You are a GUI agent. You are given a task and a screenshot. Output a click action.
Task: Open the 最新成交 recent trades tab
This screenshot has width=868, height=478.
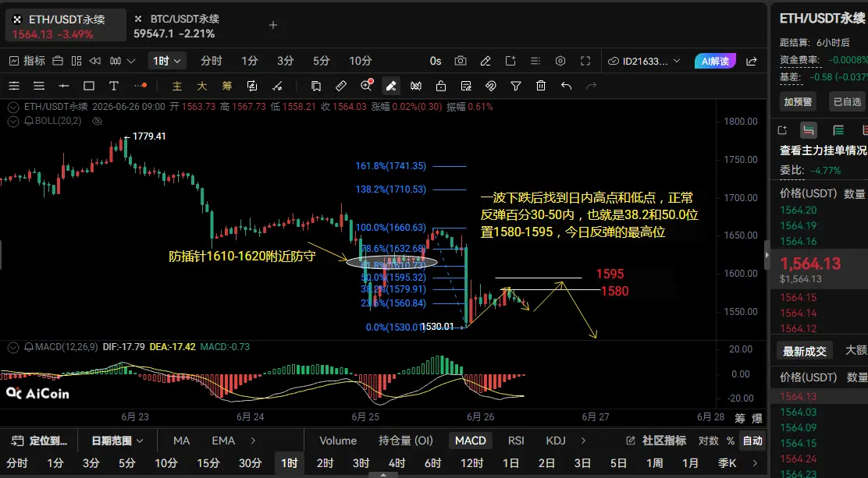point(804,351)
